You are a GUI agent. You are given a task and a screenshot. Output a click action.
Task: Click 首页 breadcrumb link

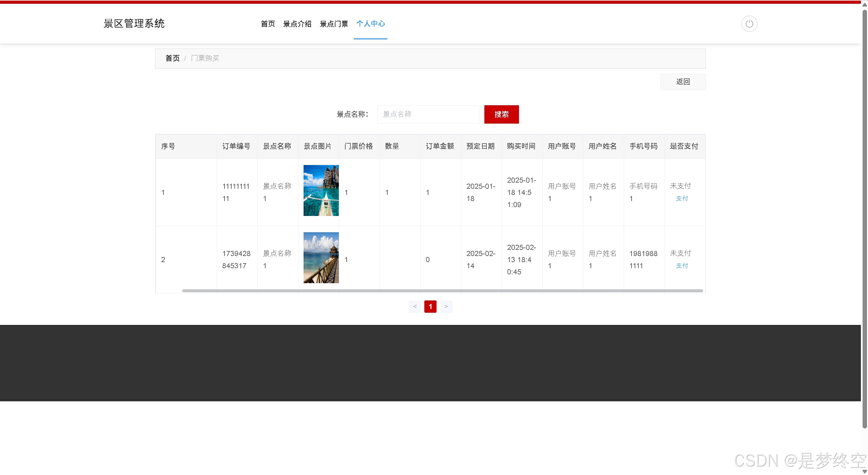point(172,58)
